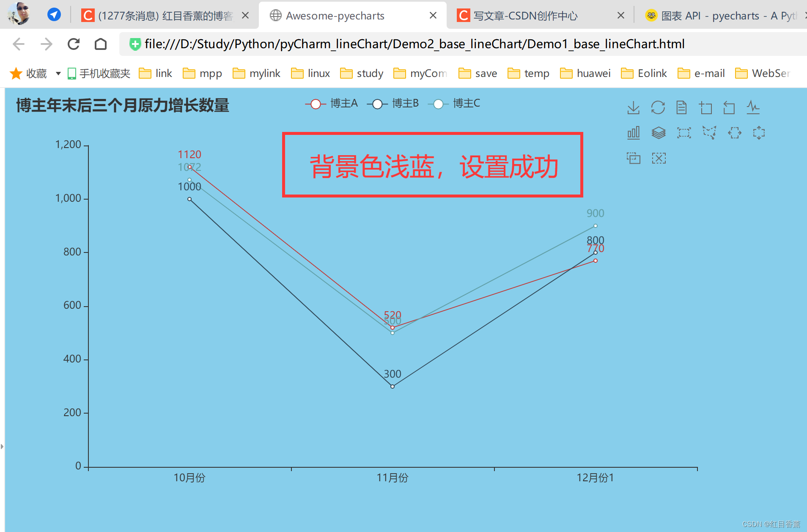
Task: Switch to the 写文章-CSDN创作中心 tab
Action: pyautogui.click(x=524, y=15)
